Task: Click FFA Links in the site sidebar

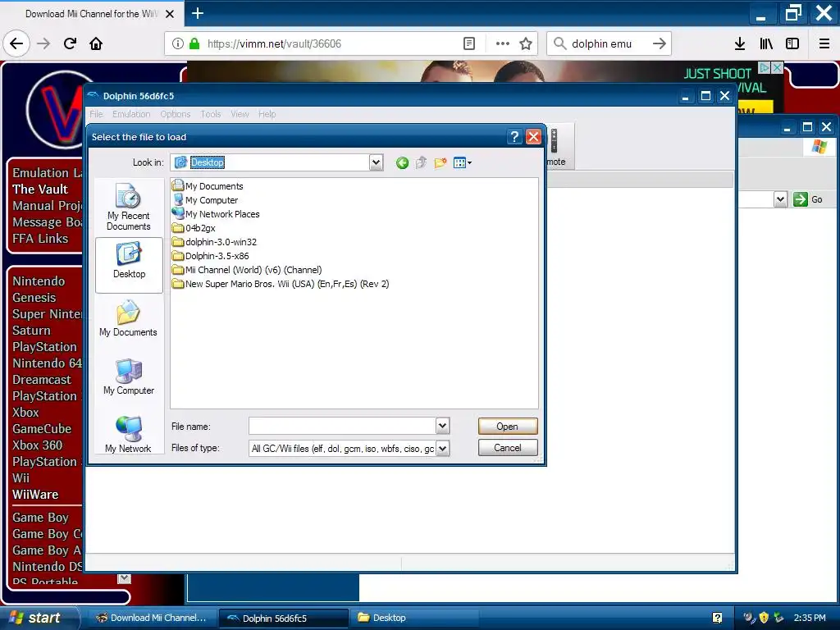Action: pos(40,239)
